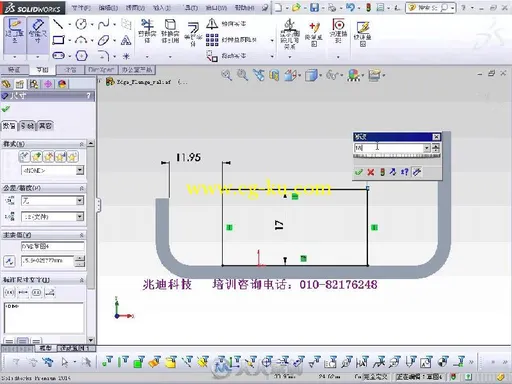Select the Straight Slot tool

tap(58, 56)
